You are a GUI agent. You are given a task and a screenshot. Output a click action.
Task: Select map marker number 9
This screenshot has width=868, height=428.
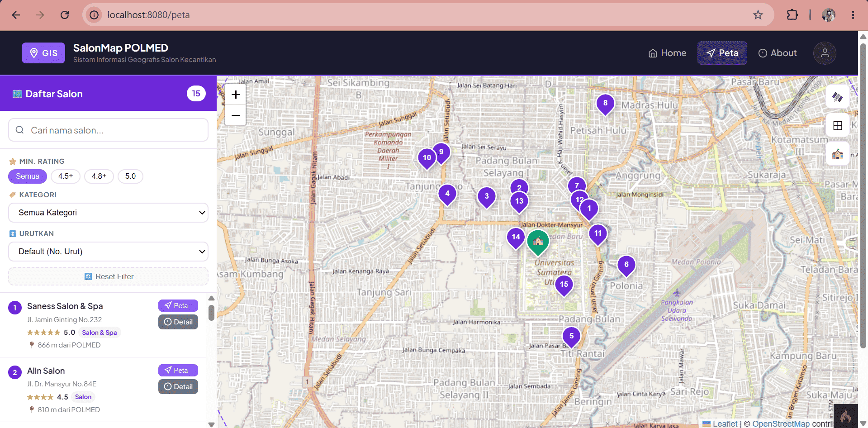[441, 153]
